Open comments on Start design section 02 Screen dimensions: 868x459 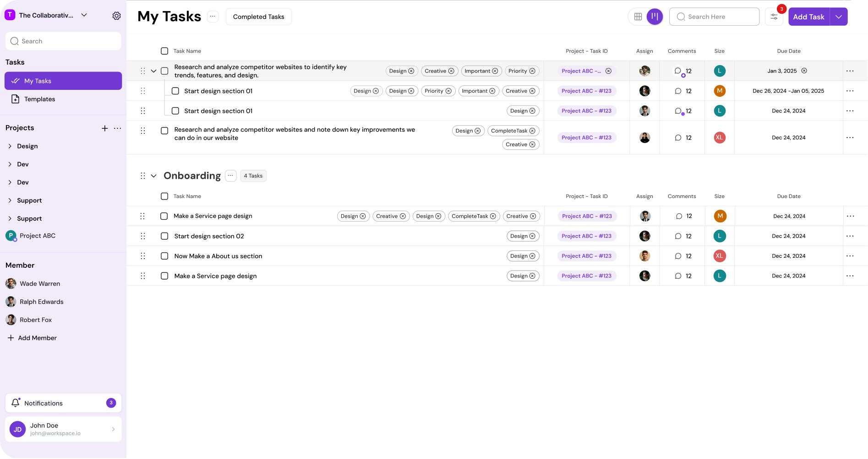(678, 236)
